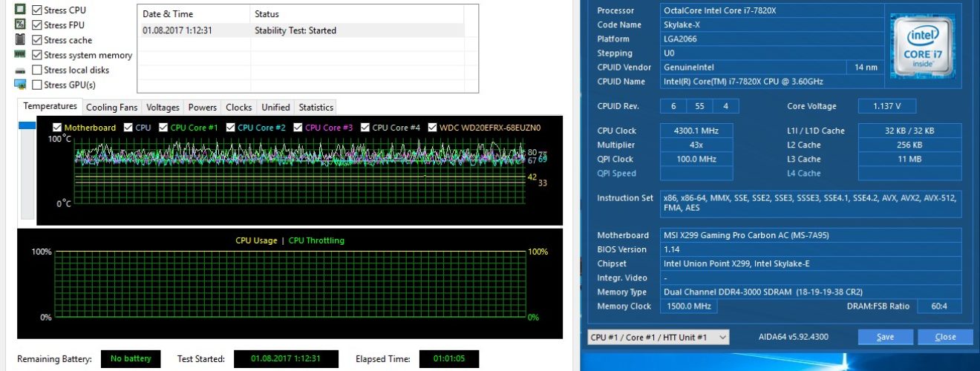Image resolution: width=980 pixels, height=371 pixels.
Task: Click the Close button in CPUID panel
Action: (x=945, y=337)
